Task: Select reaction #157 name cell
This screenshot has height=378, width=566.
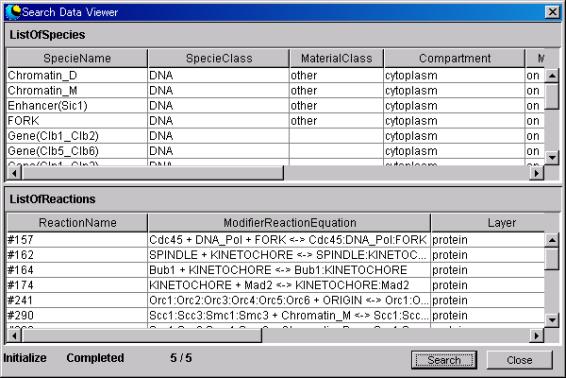Action: click(x=77, y=240)
